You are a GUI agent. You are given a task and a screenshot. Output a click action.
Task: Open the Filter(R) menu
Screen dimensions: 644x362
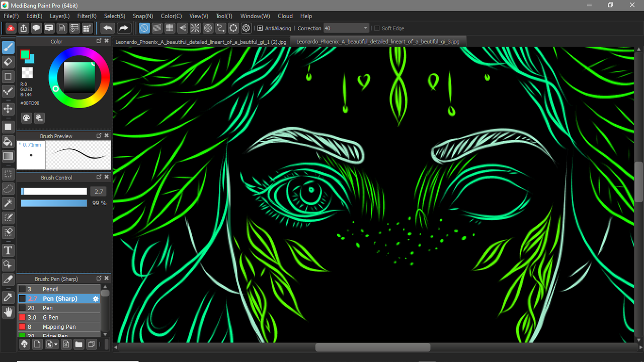point(87,16)
